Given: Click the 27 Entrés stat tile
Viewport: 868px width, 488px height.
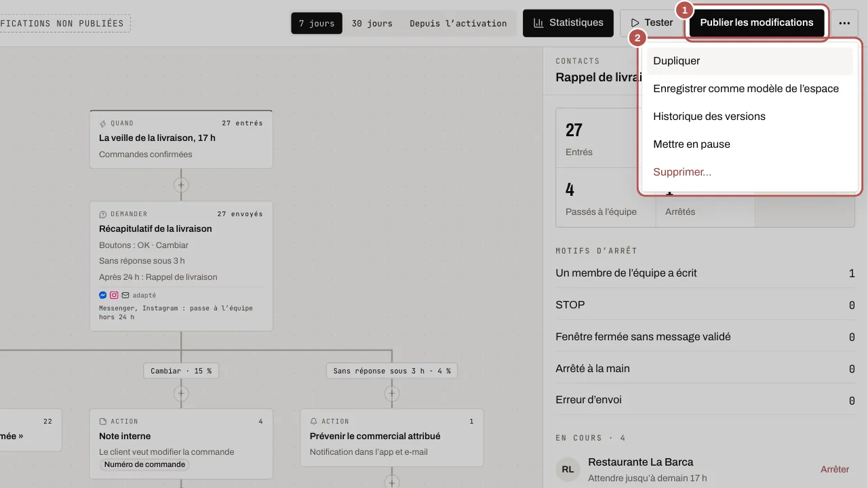Looking at the screenshot, I should pos(606,138).
